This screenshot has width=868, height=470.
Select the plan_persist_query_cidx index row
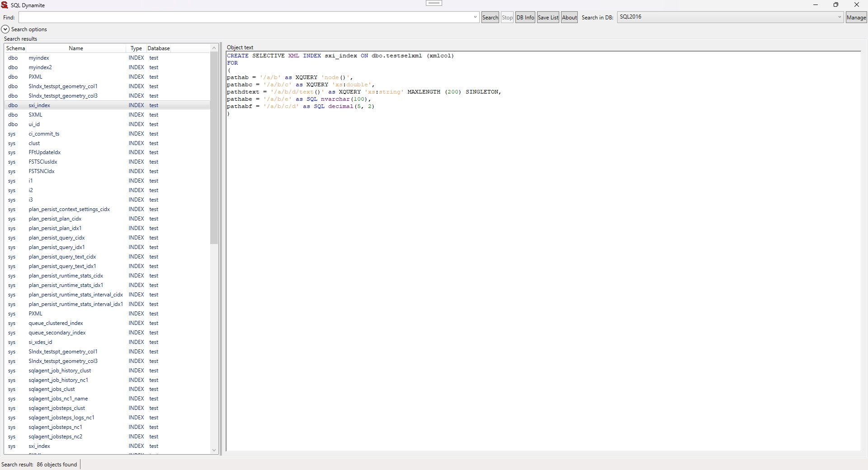coord(57,238)
